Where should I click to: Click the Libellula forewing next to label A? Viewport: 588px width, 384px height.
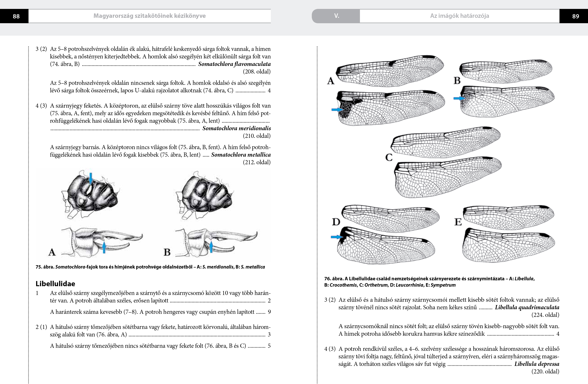click(x=390, y=71)
